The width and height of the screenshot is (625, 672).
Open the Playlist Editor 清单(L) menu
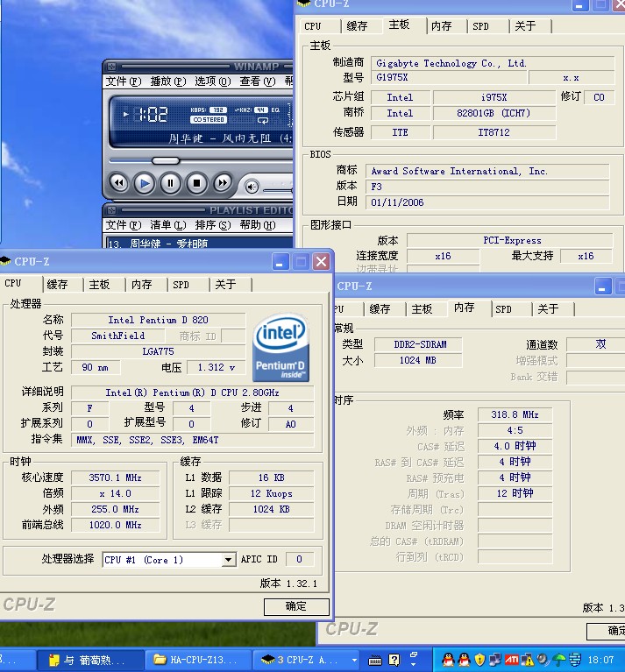click(168, 225)
